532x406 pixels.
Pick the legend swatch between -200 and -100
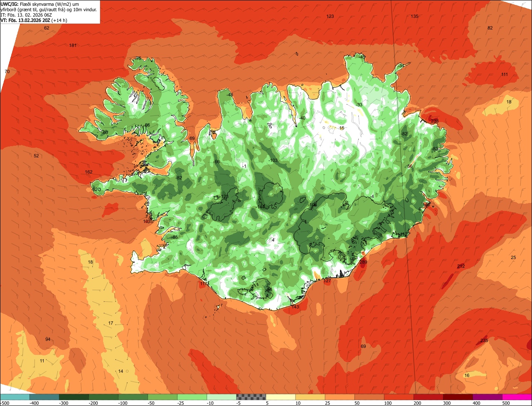[x=103, y=397]
